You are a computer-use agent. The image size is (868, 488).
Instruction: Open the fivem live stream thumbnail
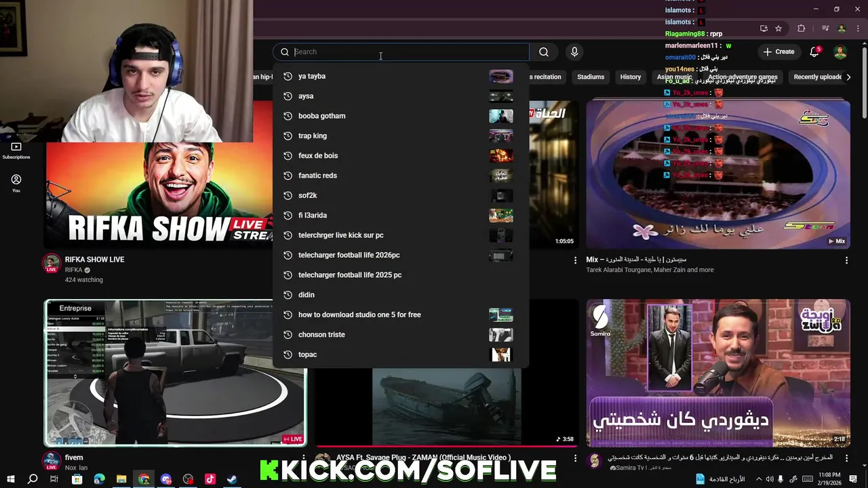pyautogui.click(x=176, y=373)
